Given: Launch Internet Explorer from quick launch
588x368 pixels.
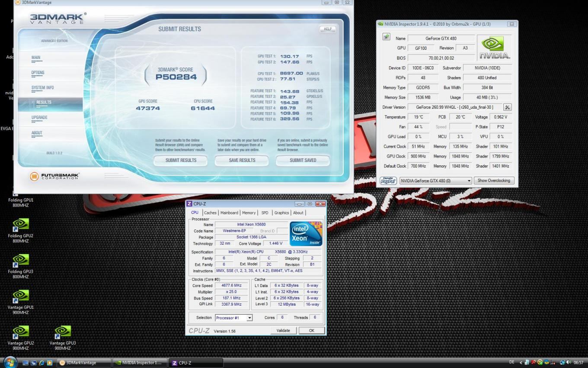Looking at the screenshot, I should pyautogui.click(x=42, y=363).
